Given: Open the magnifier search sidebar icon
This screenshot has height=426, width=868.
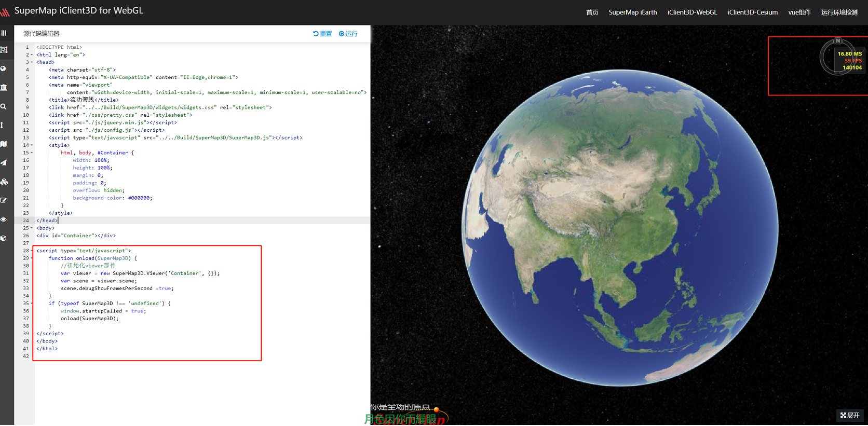Looking at the screenshot, I should tap(3, 106).
